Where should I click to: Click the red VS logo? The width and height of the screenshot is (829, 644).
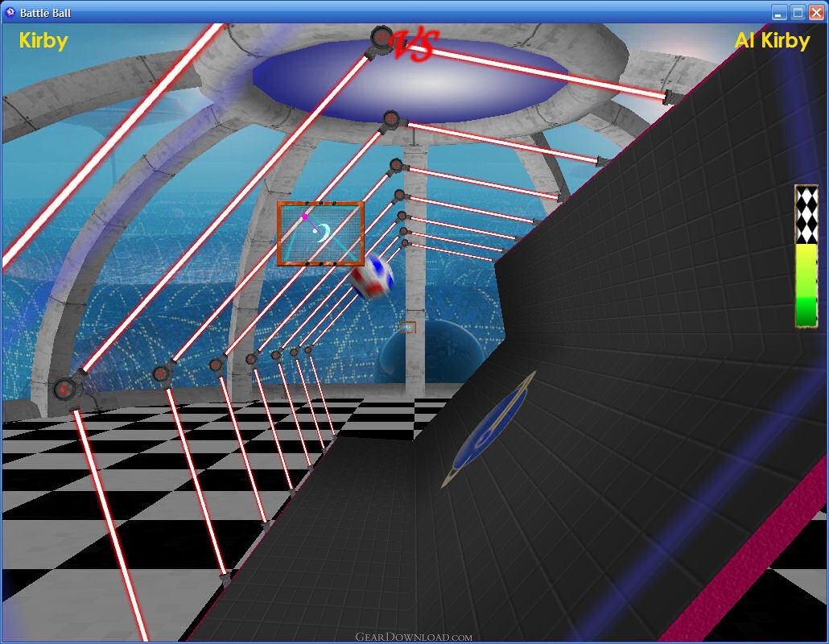(415, 44)
